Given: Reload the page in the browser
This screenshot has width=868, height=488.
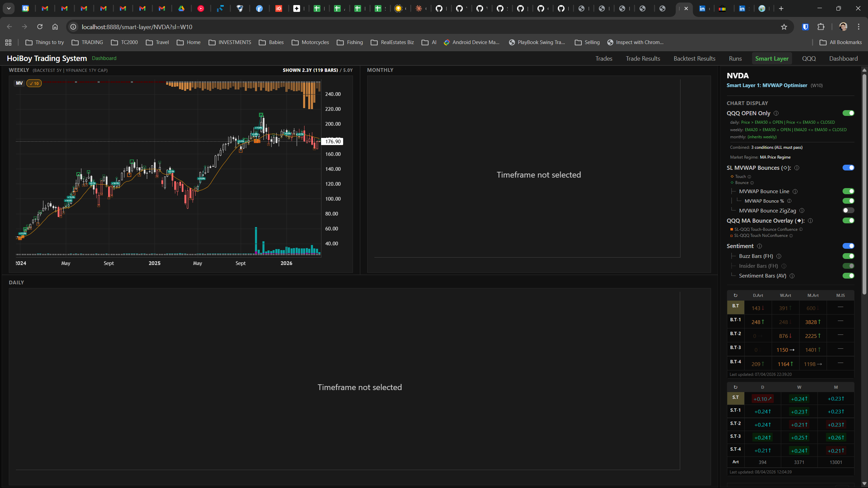Looking at the screenshot, I should [x=40, y=27].
